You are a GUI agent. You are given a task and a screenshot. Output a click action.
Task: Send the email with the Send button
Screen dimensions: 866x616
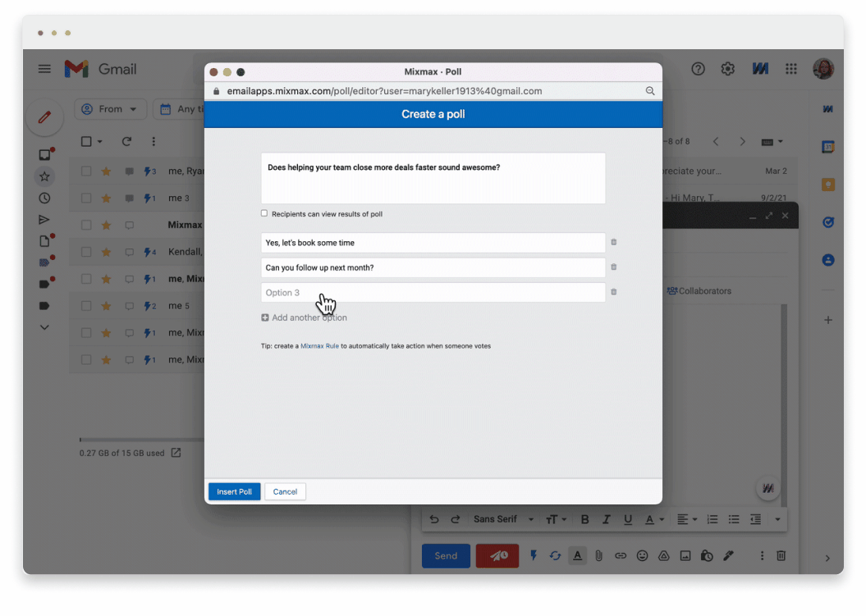click(446, 556)
